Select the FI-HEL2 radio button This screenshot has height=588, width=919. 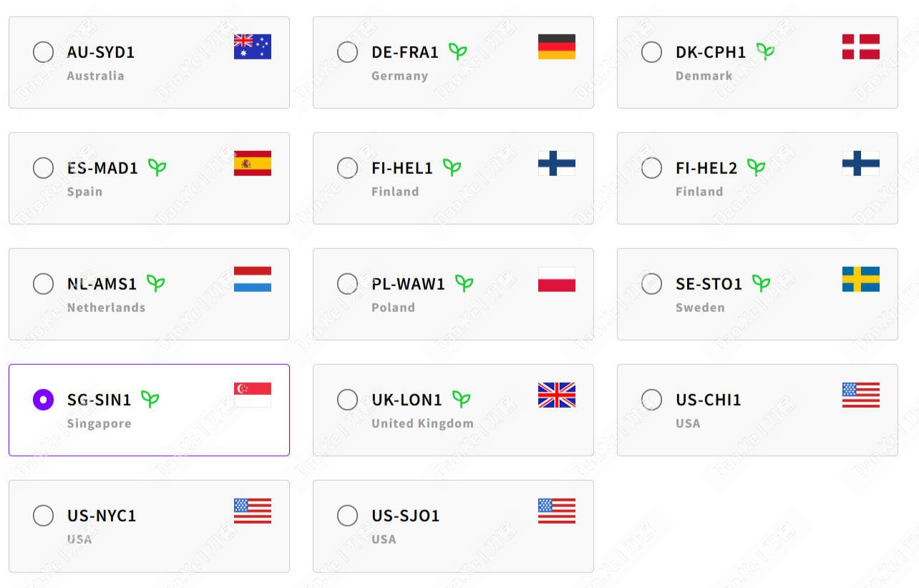[651, 168]
